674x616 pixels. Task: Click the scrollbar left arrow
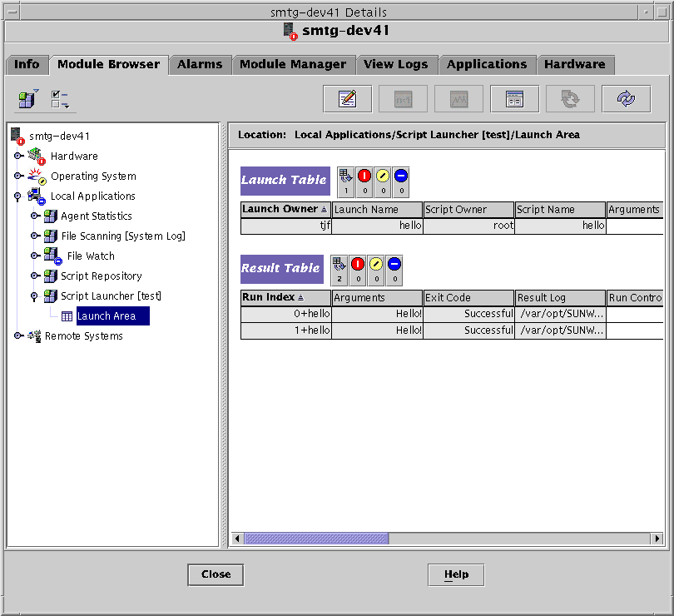237,538
